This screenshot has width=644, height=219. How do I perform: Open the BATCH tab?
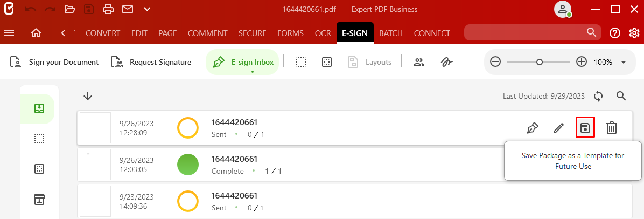tap(390, 33)
